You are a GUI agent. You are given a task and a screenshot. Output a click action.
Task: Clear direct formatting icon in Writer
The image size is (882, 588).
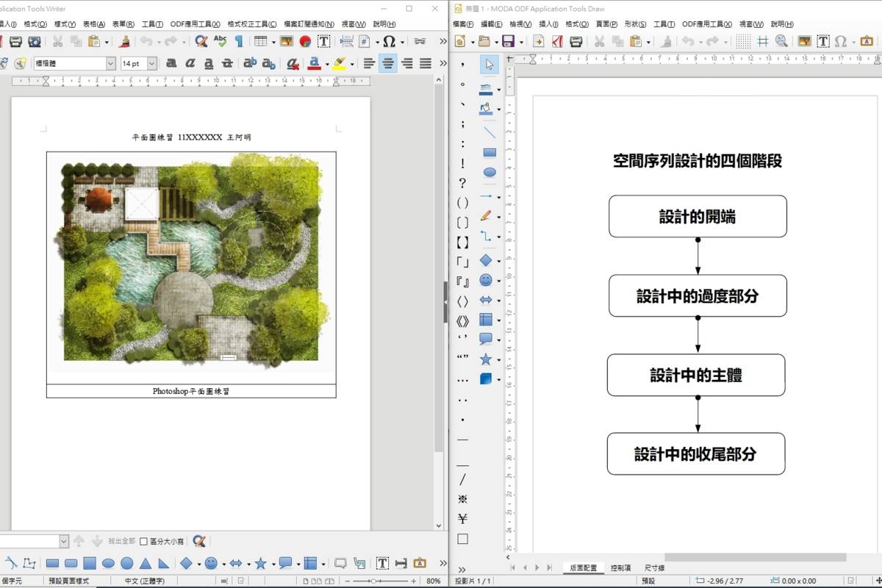pos(293,64)
